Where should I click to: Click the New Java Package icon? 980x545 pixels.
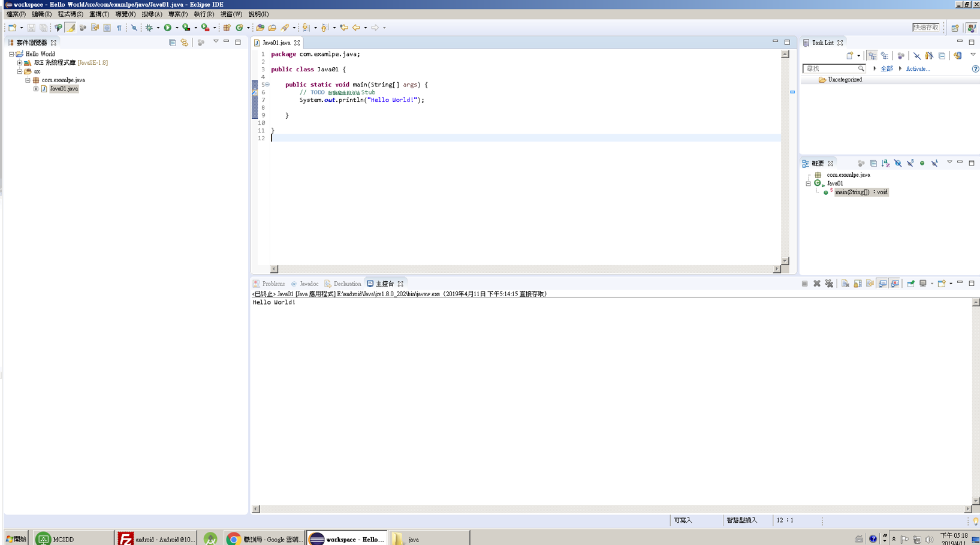pos(227,28)
